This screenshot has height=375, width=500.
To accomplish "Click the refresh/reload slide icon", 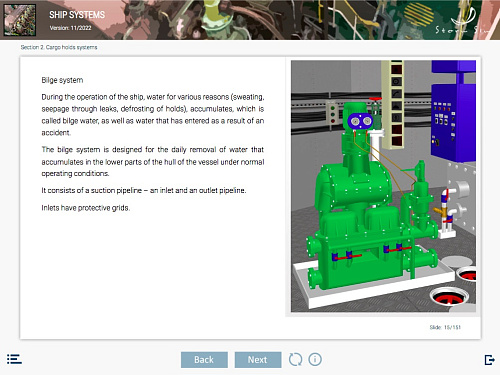I will 295,359.
